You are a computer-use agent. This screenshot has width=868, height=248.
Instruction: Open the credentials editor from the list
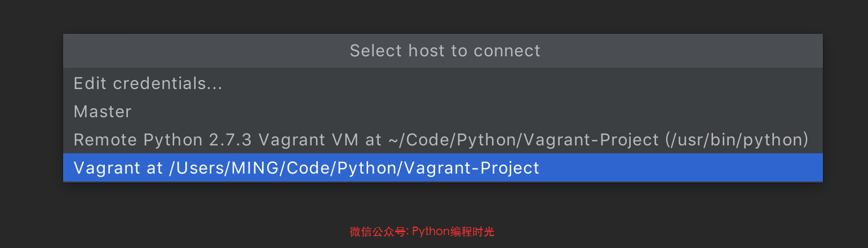tap(148, 84)
